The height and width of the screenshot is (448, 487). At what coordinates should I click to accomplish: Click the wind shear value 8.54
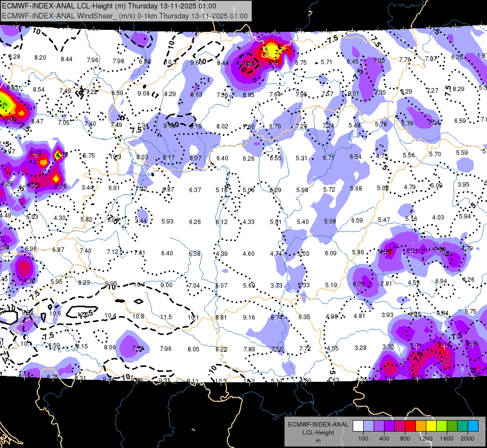pyautogui.click(x=39, y=90)
